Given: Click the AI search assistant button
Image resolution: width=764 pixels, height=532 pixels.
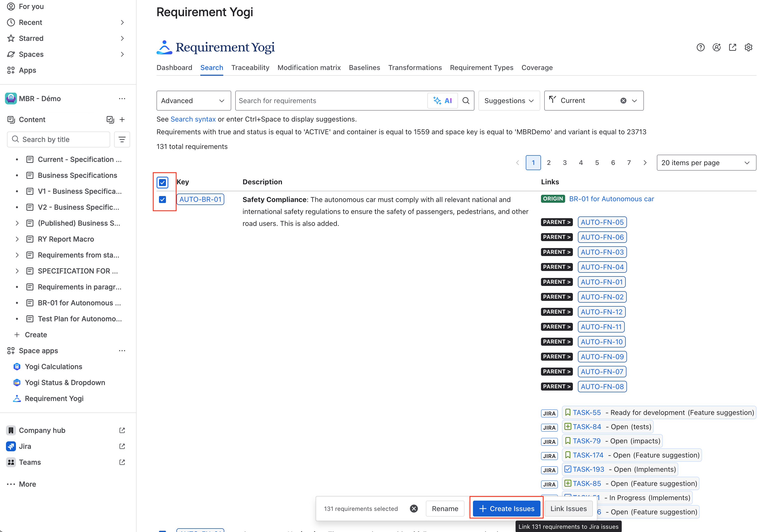Looking at the screenshot, I should (443, 101).
